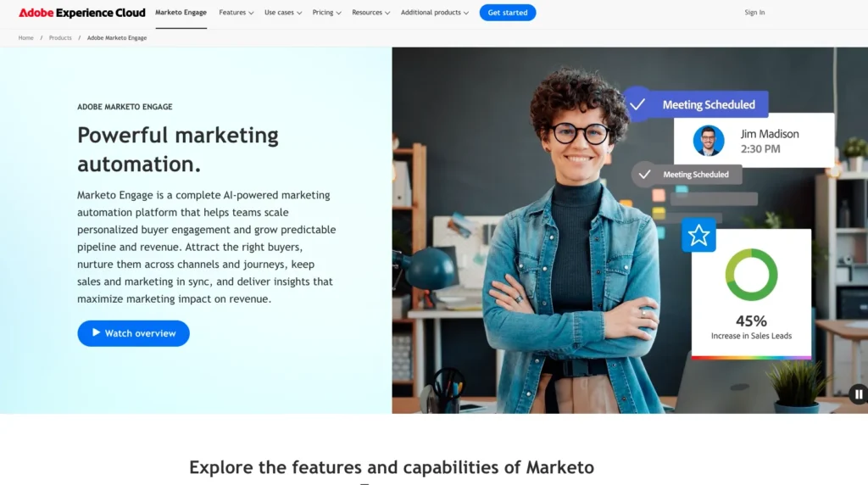Select the Marketo Engage nav tab
This screenshot has width=868, height=485.
[181, 12]
